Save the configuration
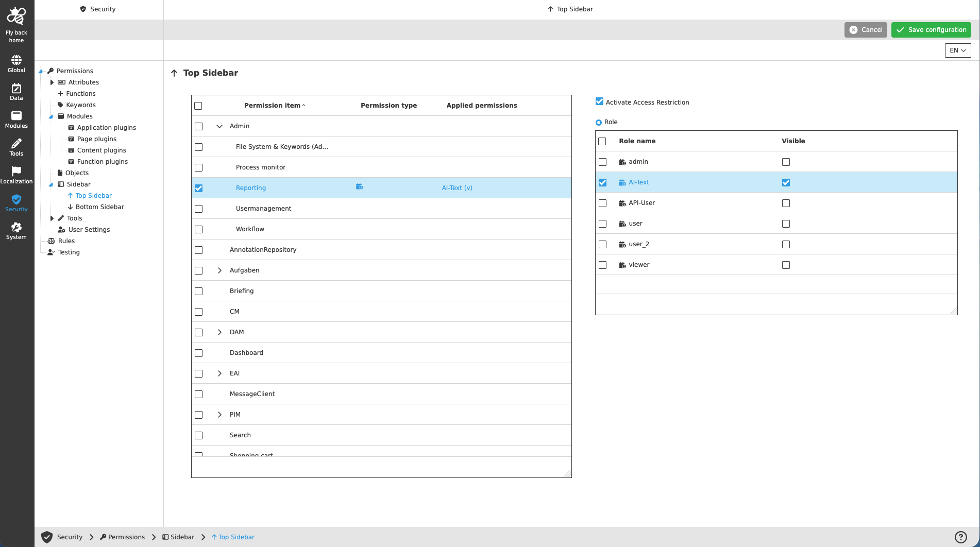Viewport: 980px width, 547px height. 931,29
